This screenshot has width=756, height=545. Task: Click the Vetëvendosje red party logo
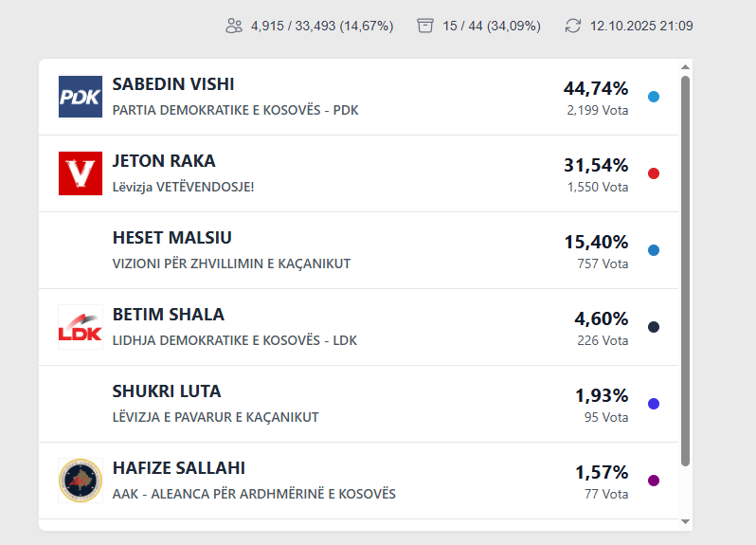pos(81,173)
